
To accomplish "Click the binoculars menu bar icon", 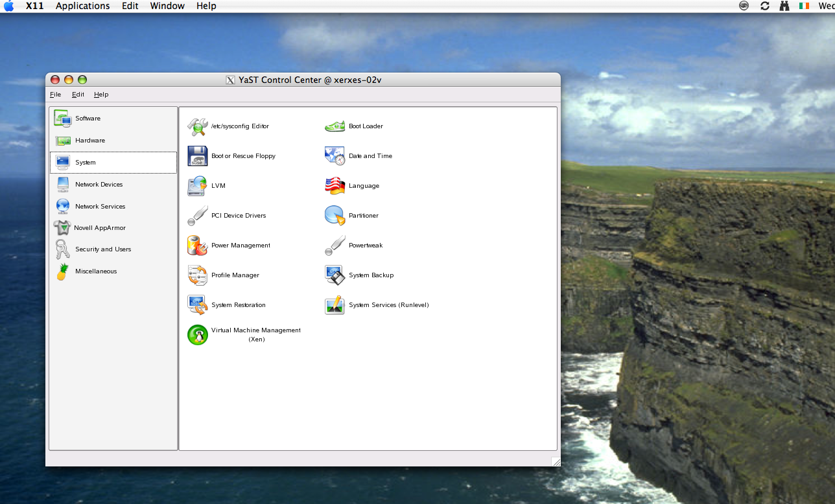I will [784, 6].
